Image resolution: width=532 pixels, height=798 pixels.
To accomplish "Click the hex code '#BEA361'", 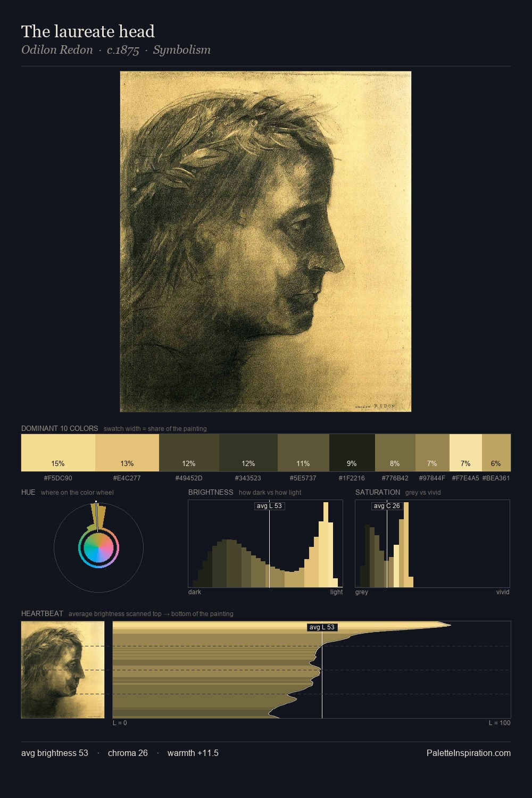I will pyautogui.click(x=496, y=478).
